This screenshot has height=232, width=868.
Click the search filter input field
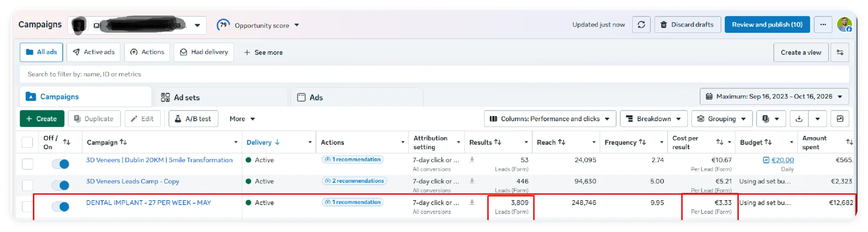(x=434, y=74)
